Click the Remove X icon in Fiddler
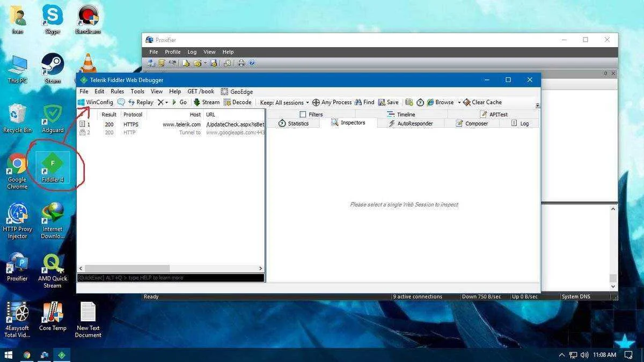This screenshot has width=644, height=362. tap(160, 102)
